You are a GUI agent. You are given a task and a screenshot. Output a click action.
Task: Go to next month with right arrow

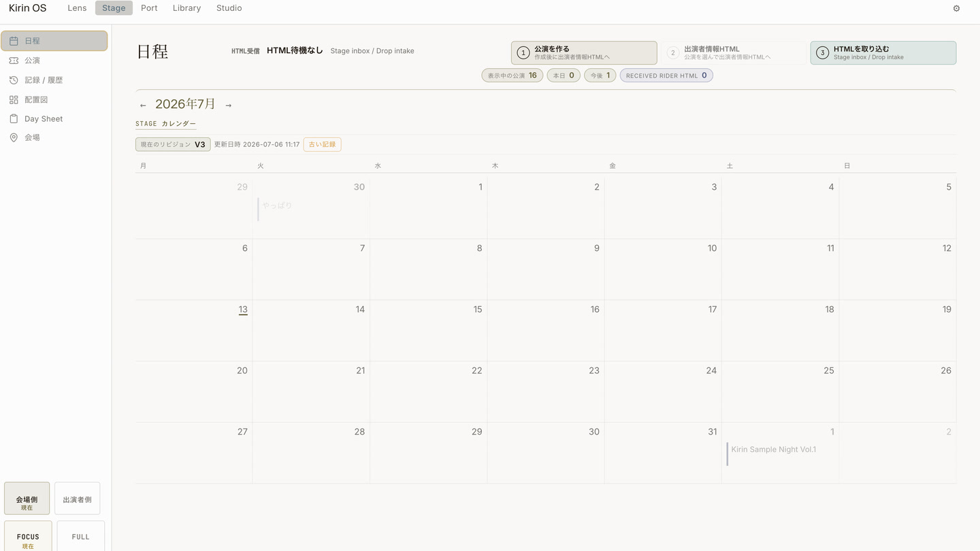click(228, 105)
